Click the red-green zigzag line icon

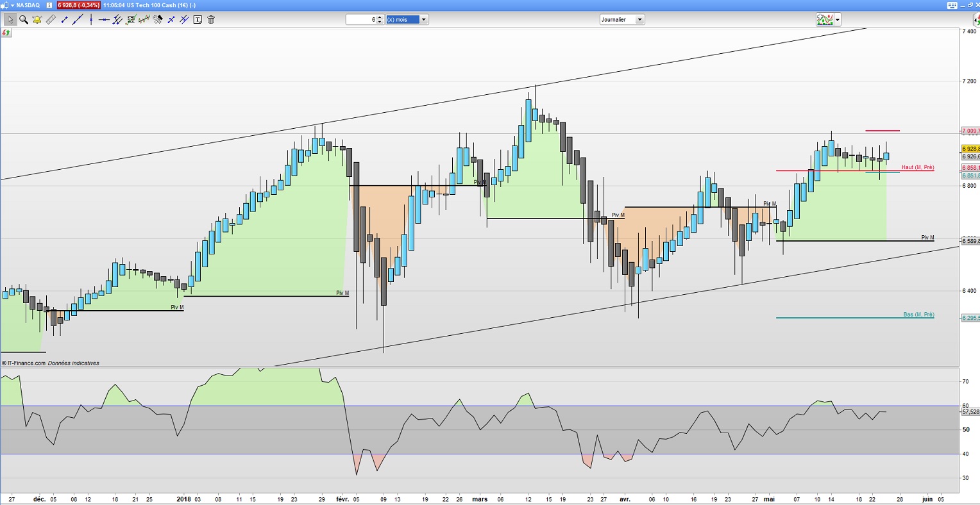144,19
